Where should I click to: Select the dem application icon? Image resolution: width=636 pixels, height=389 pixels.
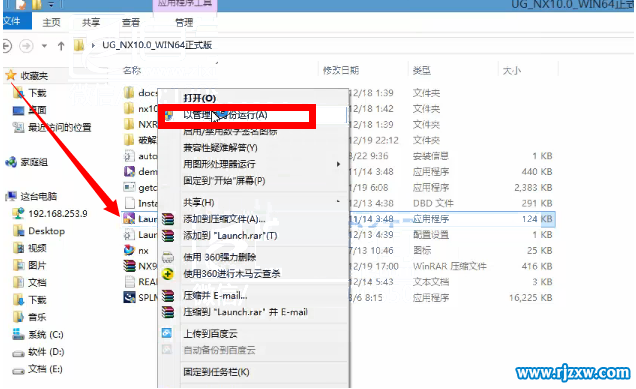[x=129, y=172]
